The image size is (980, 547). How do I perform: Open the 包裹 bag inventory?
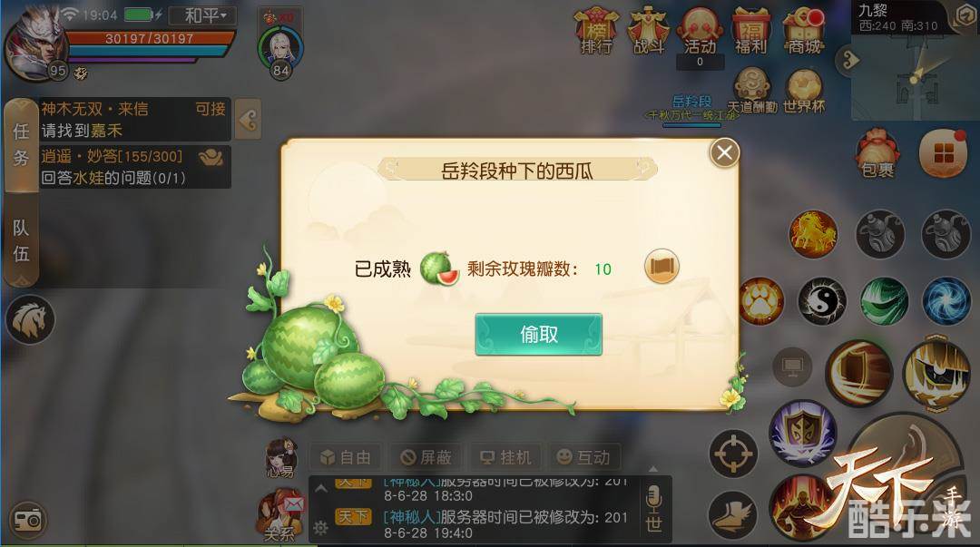pyautogui.click(x=877, y=154)
